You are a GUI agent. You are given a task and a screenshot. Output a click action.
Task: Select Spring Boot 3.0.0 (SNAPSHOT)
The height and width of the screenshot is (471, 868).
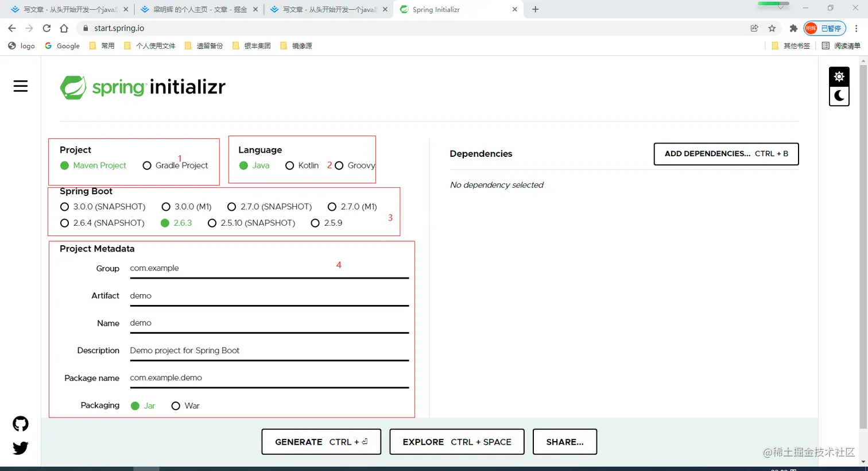103,207
